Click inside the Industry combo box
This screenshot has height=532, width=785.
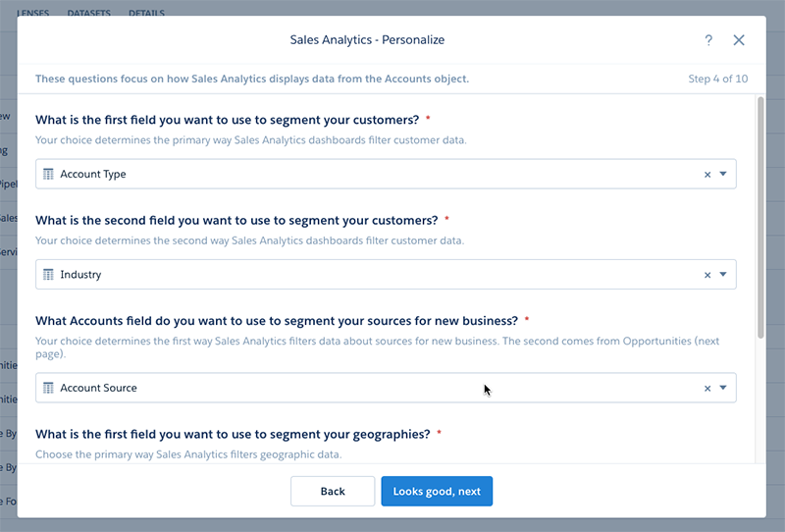[x=386, y=275]
